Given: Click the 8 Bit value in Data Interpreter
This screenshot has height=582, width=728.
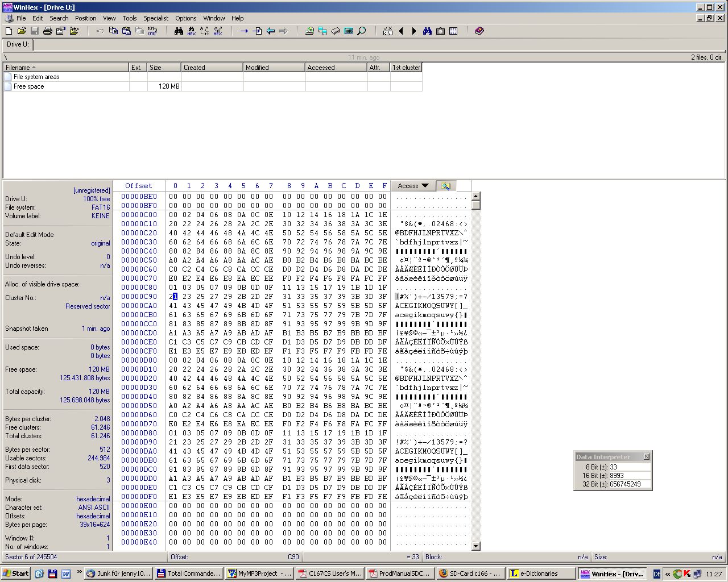Looking at the screenshot, I should (630, 467).
